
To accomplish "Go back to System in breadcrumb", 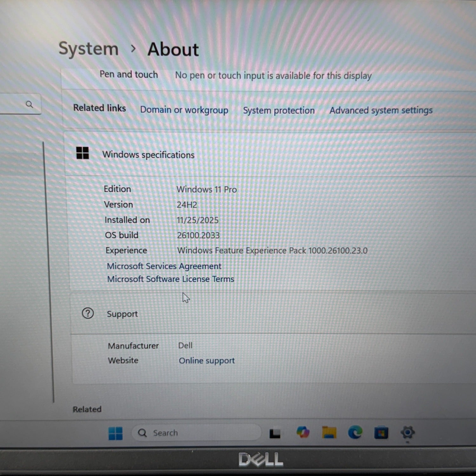I will [x=89, y=49].
